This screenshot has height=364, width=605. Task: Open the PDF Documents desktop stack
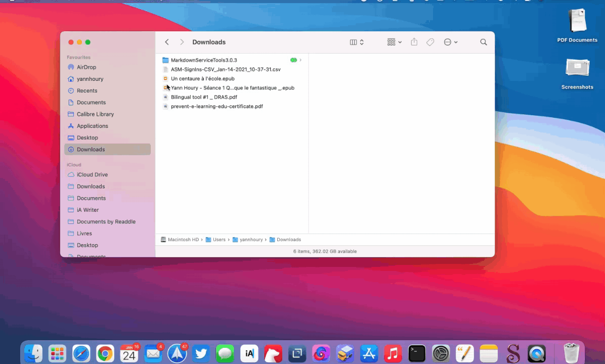[577, 25]
